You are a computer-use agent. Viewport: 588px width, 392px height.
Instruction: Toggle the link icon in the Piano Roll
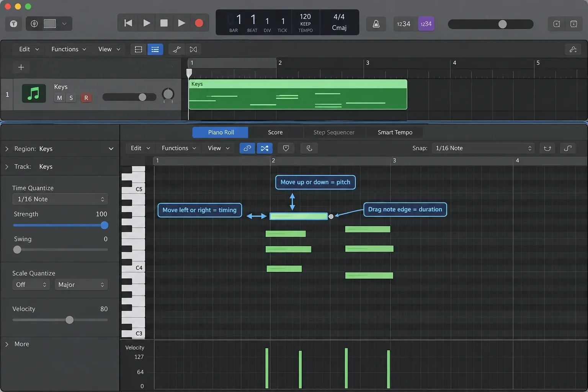tap(247, 148)
